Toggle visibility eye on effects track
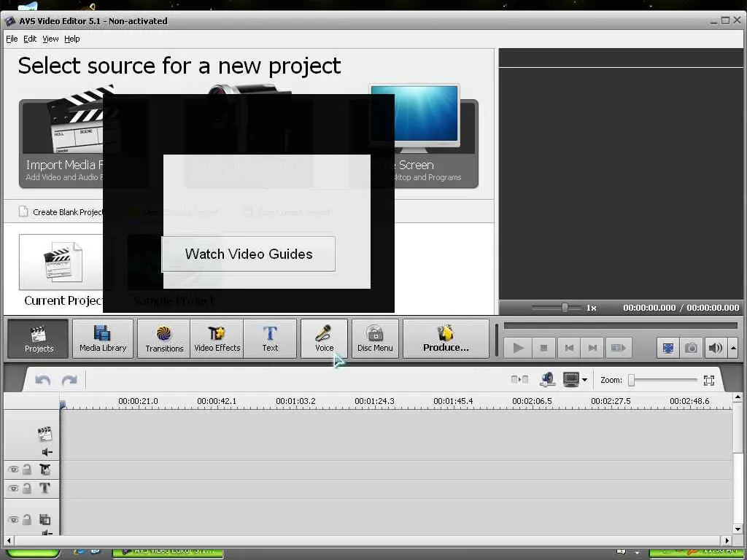The image size is (747, 560). coord(13,470)
